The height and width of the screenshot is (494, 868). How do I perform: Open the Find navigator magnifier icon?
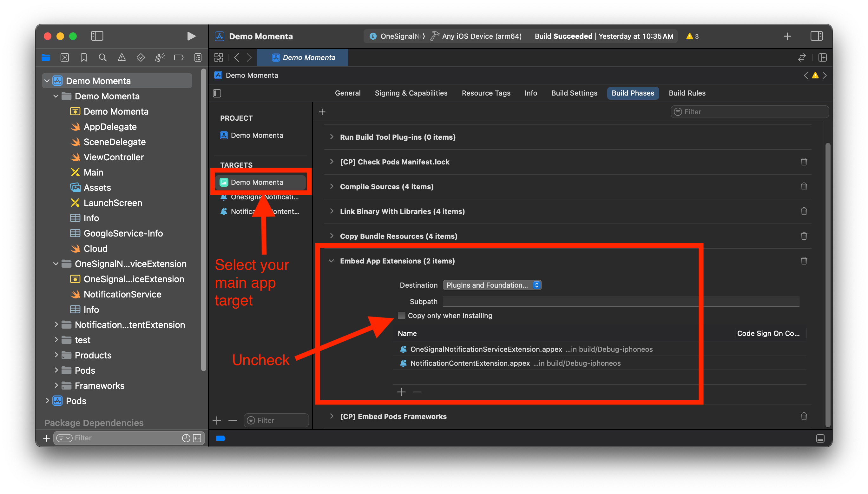pyautogui.click(x=103, y=58)
